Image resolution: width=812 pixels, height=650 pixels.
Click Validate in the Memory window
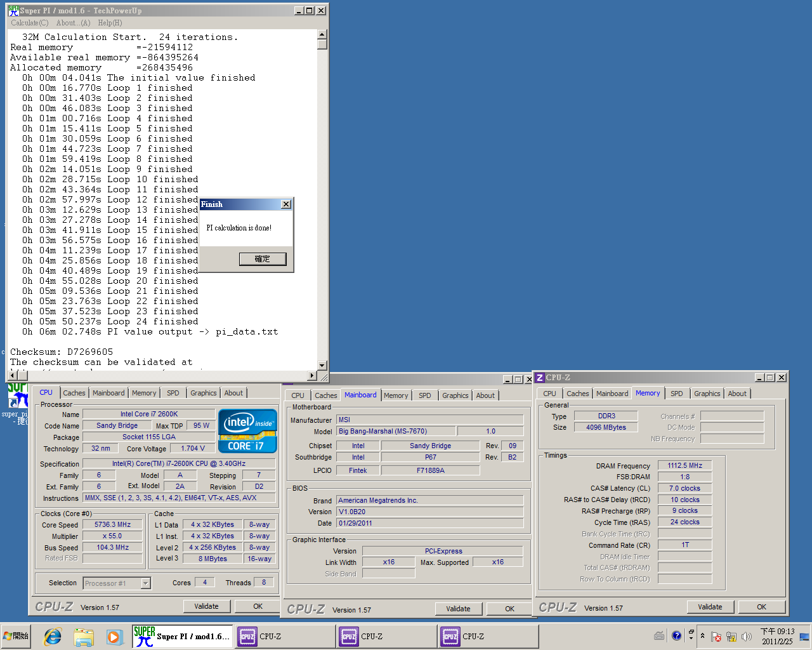pos(710,607)
